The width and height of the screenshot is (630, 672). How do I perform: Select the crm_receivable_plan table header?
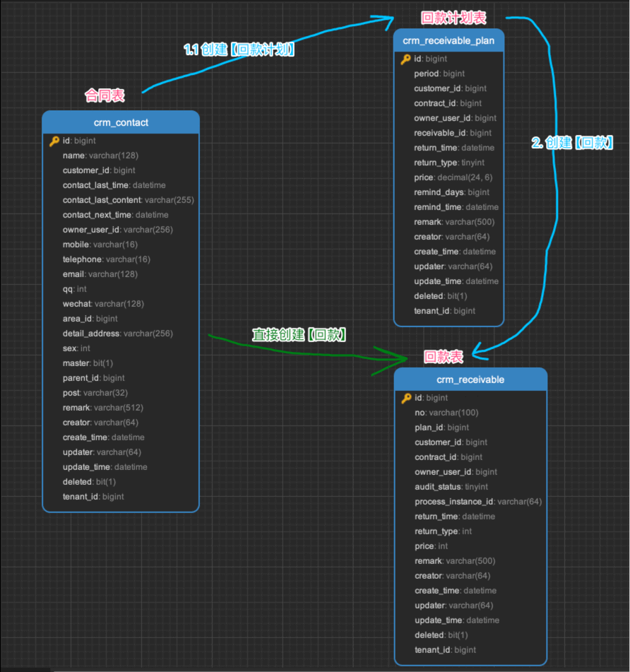448,40
